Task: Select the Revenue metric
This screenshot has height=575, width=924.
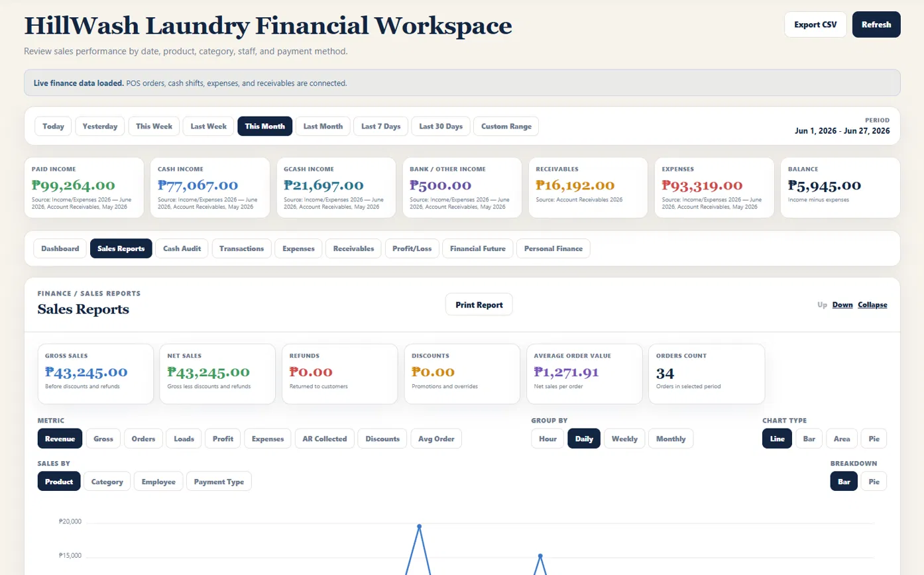Action: pyautogui.click(x=60, y=439)
